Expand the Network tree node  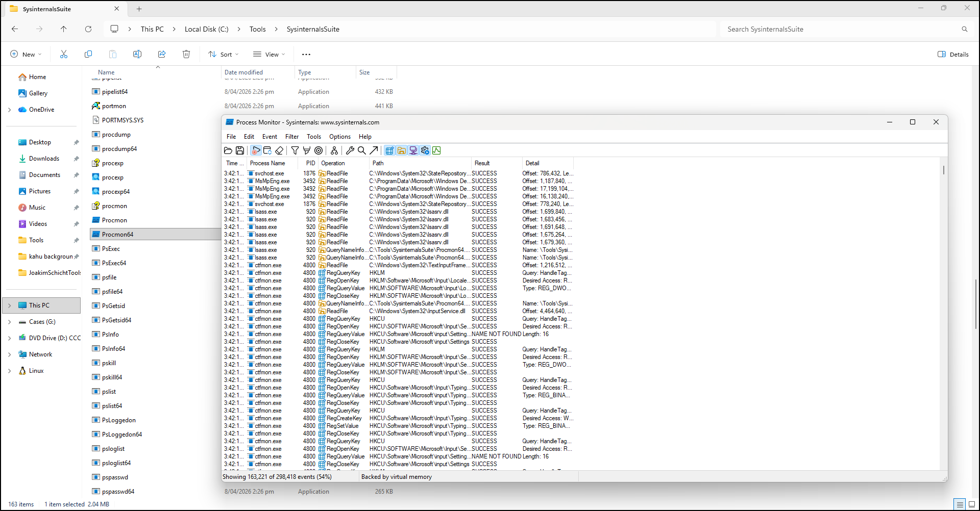(9, 354)
